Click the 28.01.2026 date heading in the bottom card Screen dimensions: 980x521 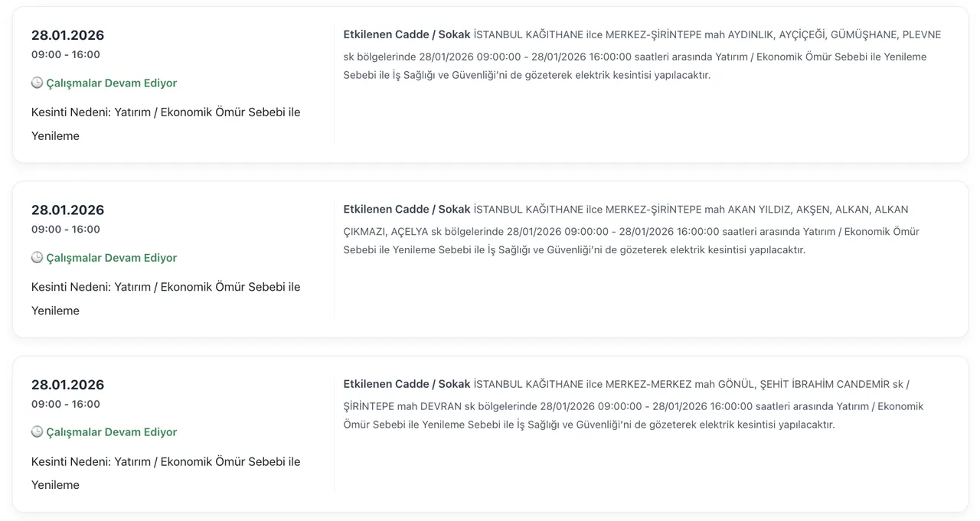pos(67,385)
